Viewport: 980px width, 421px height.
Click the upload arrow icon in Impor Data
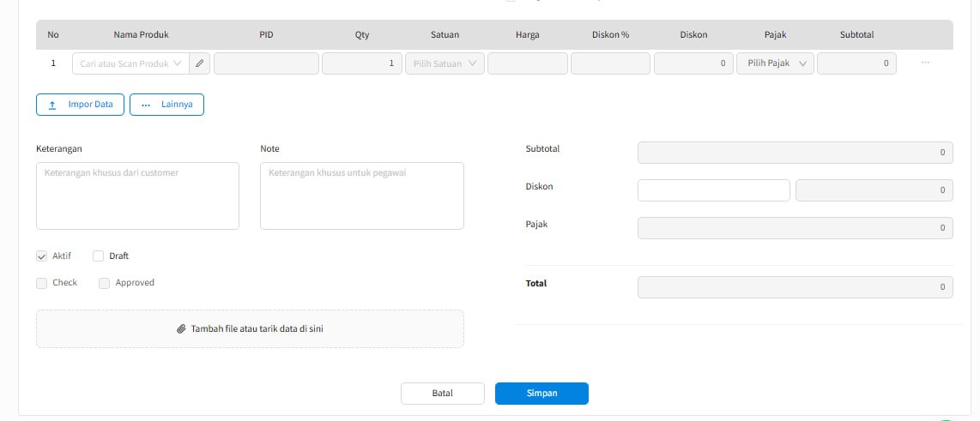pyautogui.click(x=52, y=105)
